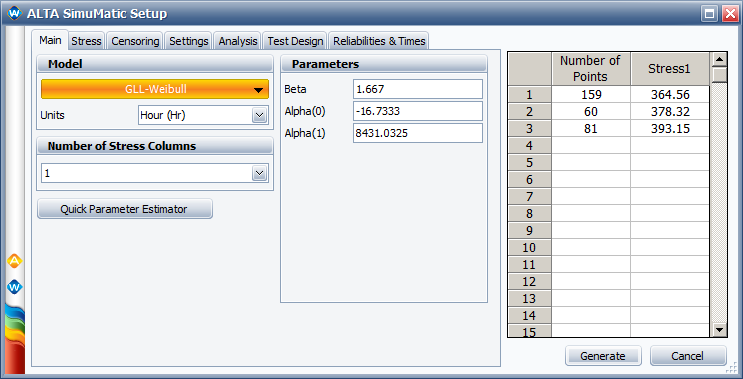Select the Stress1 column header

(670, 69)
